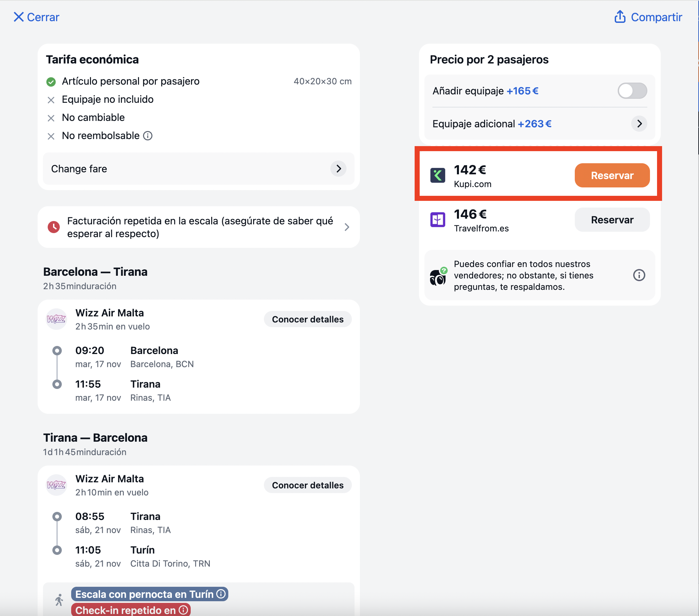
Task: Open Conocer detalles for Tirana–Turín flight
Action: [x=308, y=485]
